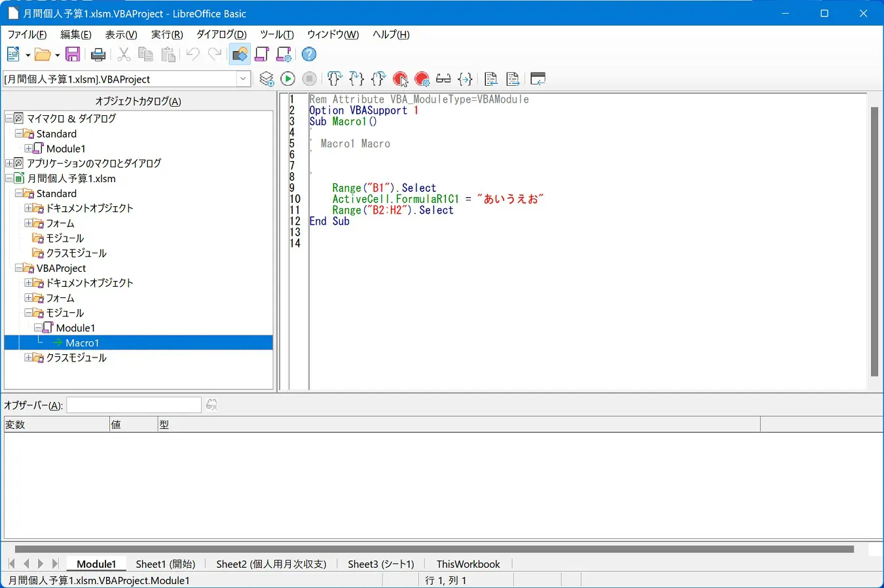This screenshot has width=884, height=588.
Task: Open the 表示 menu
Action: point(121,35)
